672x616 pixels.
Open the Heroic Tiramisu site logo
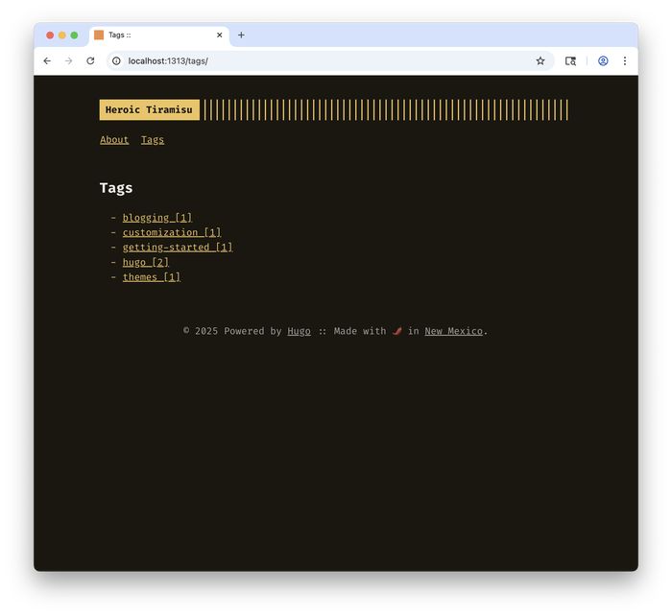tap(150, 109)
